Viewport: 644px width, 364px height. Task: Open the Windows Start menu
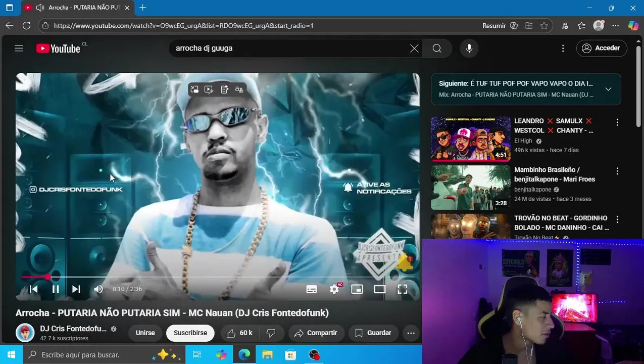11,355
